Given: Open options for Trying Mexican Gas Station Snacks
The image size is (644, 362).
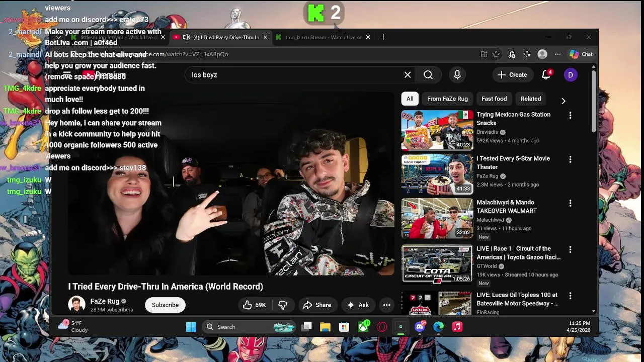Looking at the screenshot, I should (570, 116).
